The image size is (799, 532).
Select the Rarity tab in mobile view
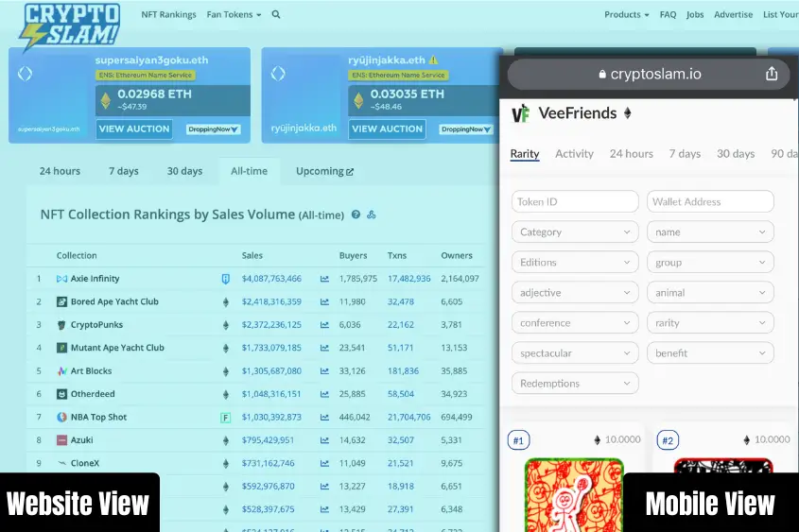525,154
